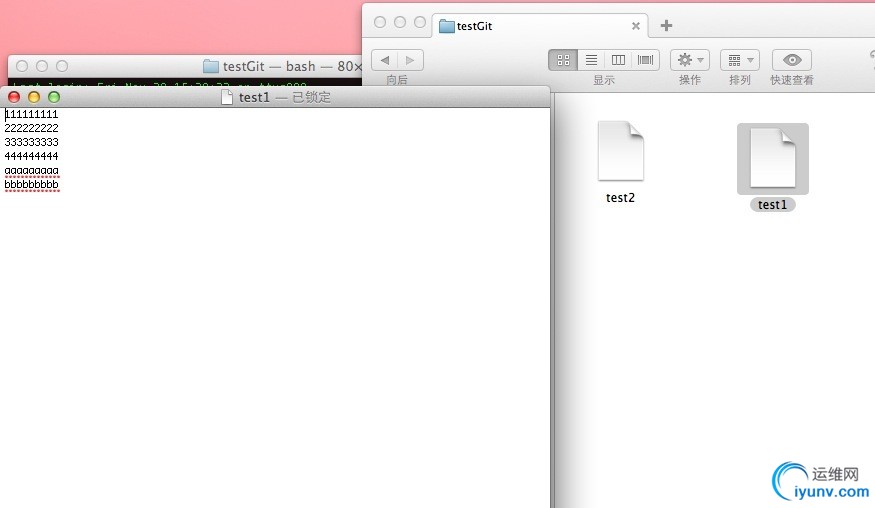Image resolution: width=875 pixels, height=508 pixels.
Task: Switch Finder to Cover Flow view
Action: (646, 60)
